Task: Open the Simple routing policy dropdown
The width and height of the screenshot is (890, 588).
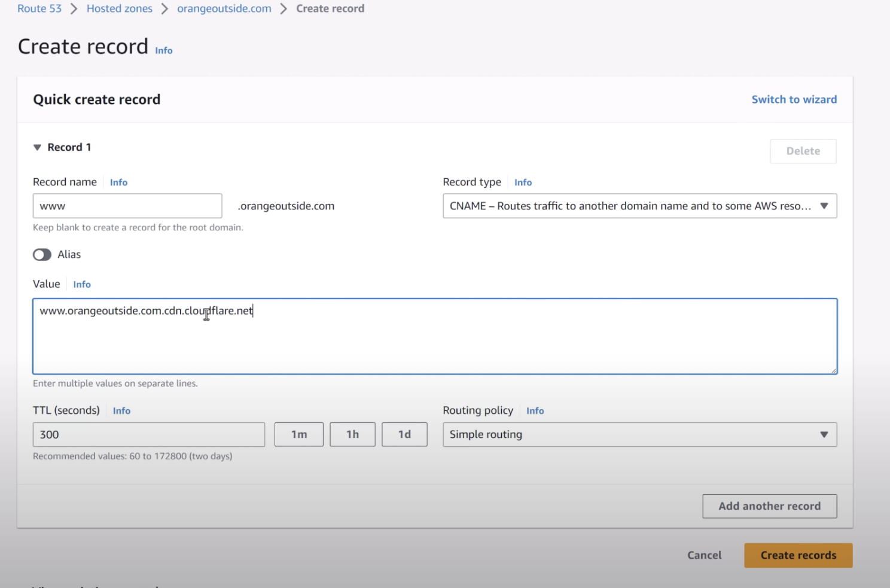Action: [x=639, y=434]
